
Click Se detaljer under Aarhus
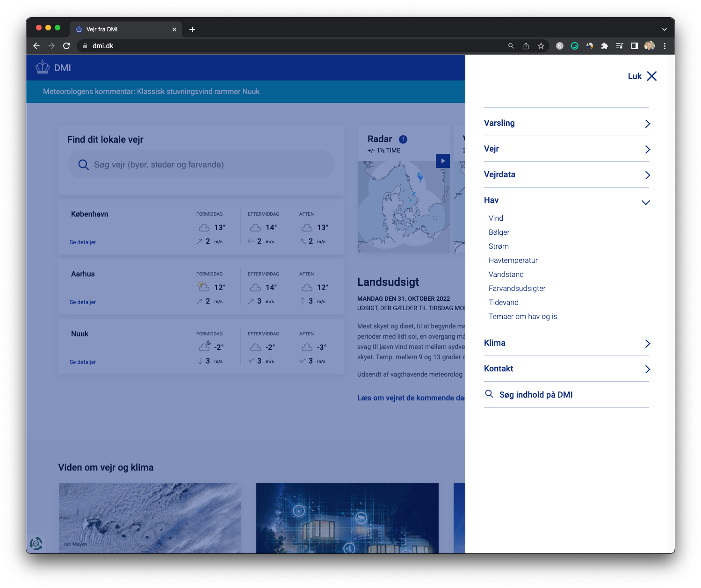tap(82, 302)
